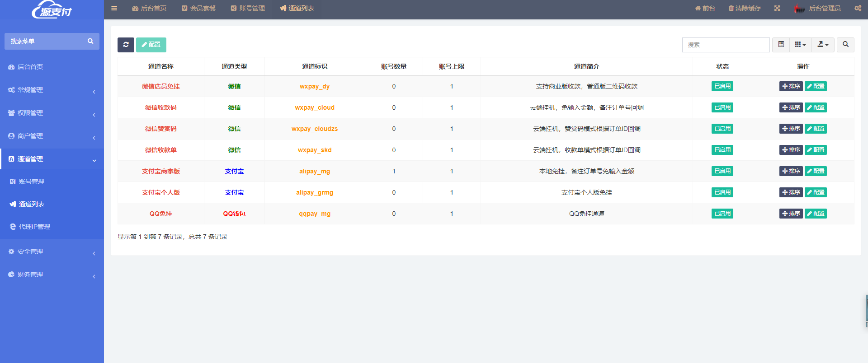Switch to 后台首页 tab in top bar
The width and height of the screenshot is (868, 363).
point(149,8)
